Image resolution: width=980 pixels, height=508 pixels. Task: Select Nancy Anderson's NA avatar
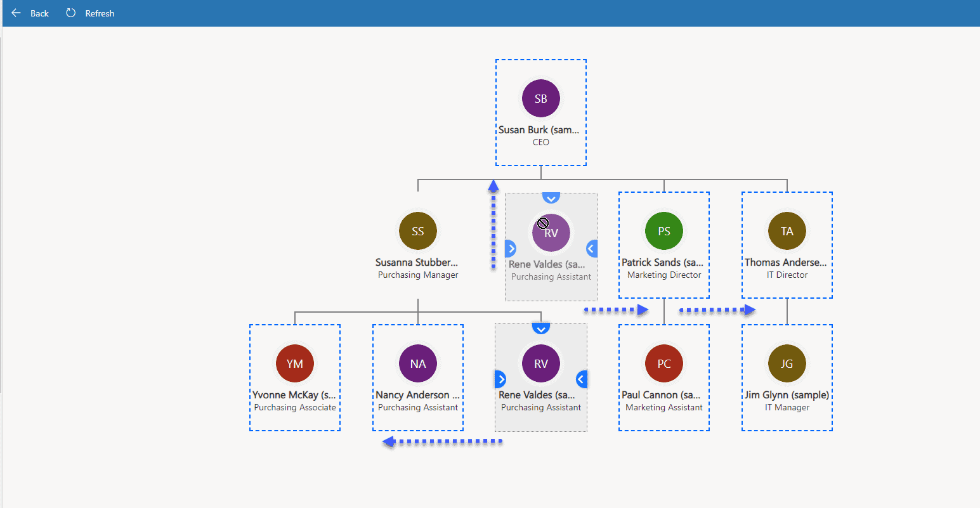click(418, 364)
